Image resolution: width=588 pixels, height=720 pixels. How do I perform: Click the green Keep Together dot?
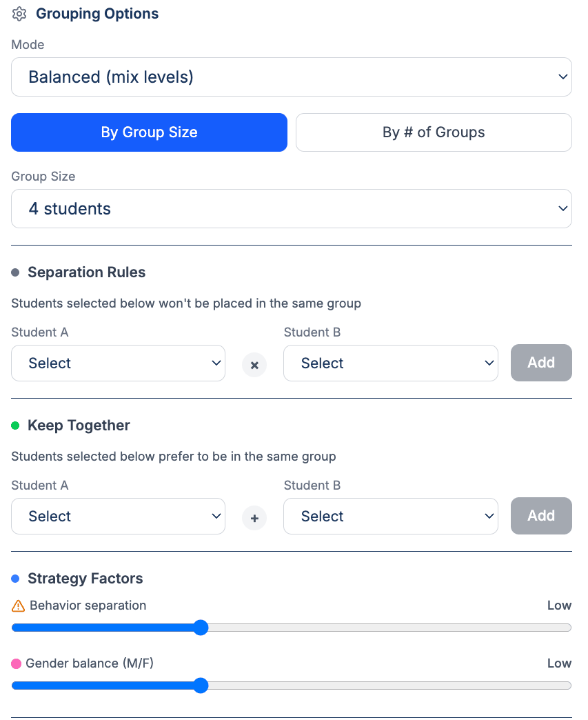tap(16, 426)
